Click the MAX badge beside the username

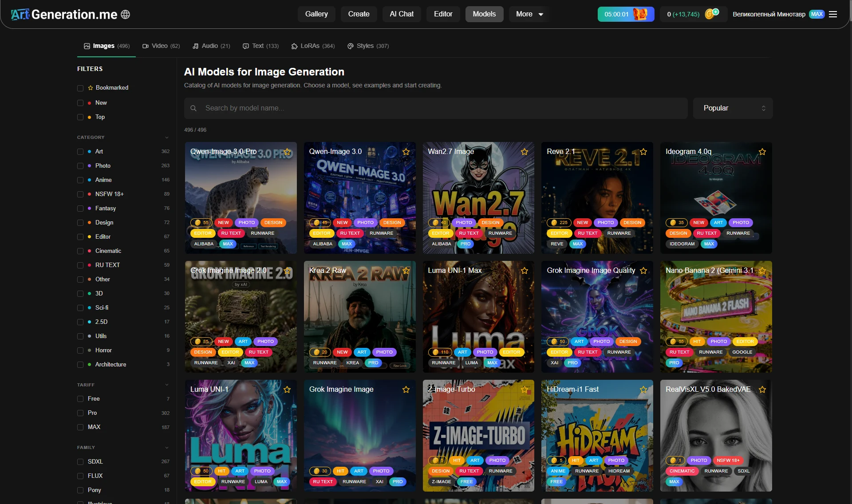pyautogui.click(x=816, y=14)
